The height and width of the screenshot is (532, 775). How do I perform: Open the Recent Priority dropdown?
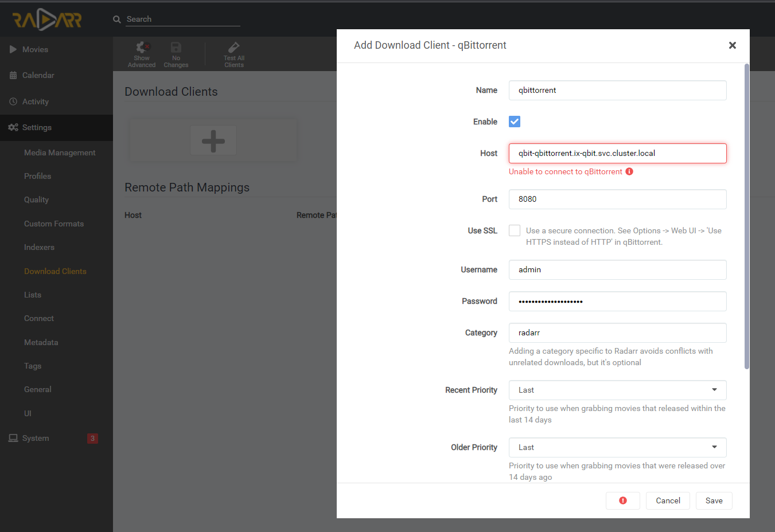617,390
